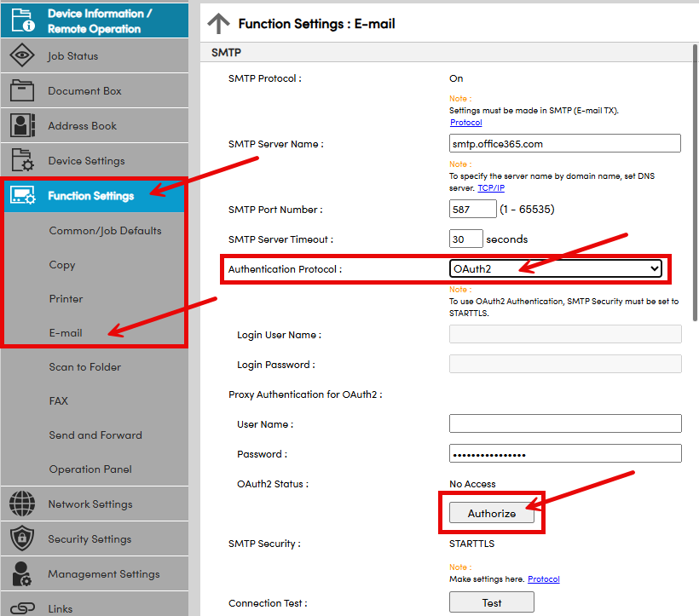Open the Job Status menu
Screen dimensions: 699x616
(95, 55)
